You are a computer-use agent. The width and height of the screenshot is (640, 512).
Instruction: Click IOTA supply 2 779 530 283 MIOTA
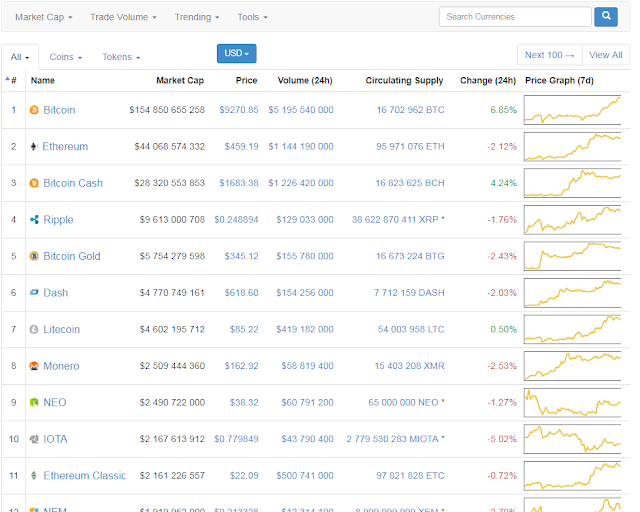(393, 439)
